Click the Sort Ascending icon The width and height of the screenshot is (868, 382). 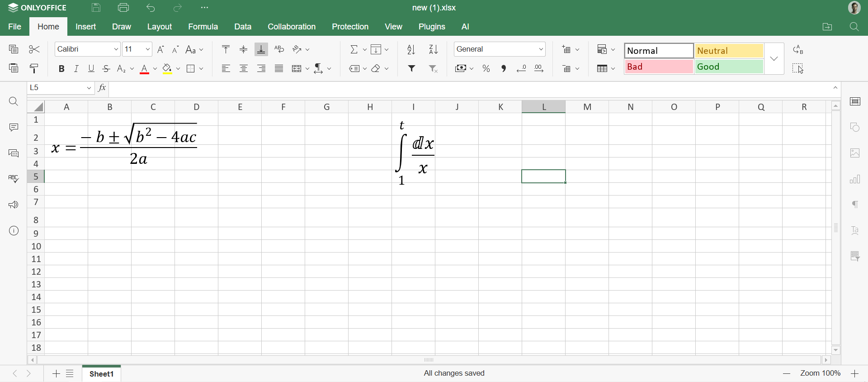click(x=411, y=49)
